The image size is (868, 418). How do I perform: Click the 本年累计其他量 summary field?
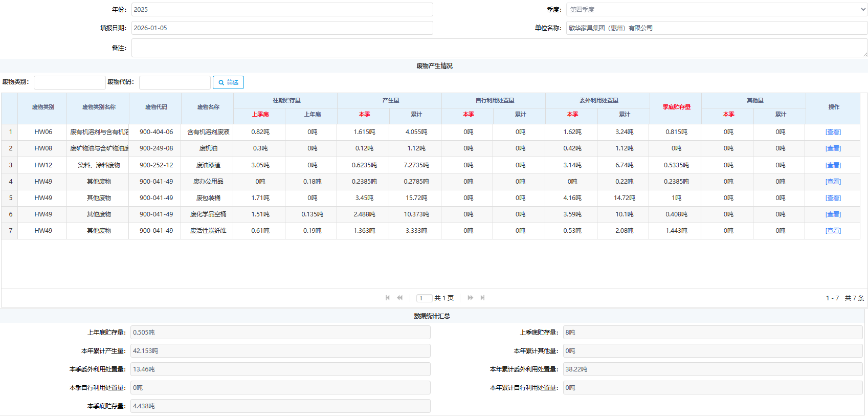pos(713,351)
